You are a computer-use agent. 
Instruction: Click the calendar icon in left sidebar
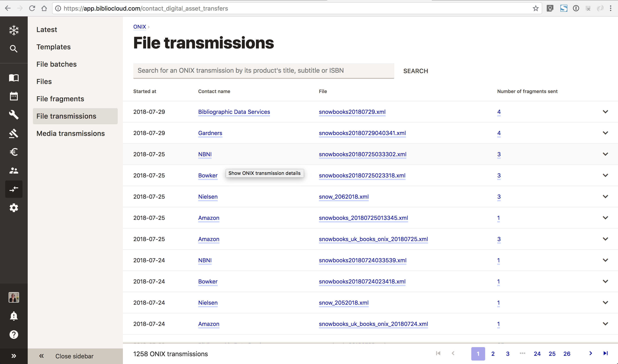pyautogui.click(x=14, y=96)
